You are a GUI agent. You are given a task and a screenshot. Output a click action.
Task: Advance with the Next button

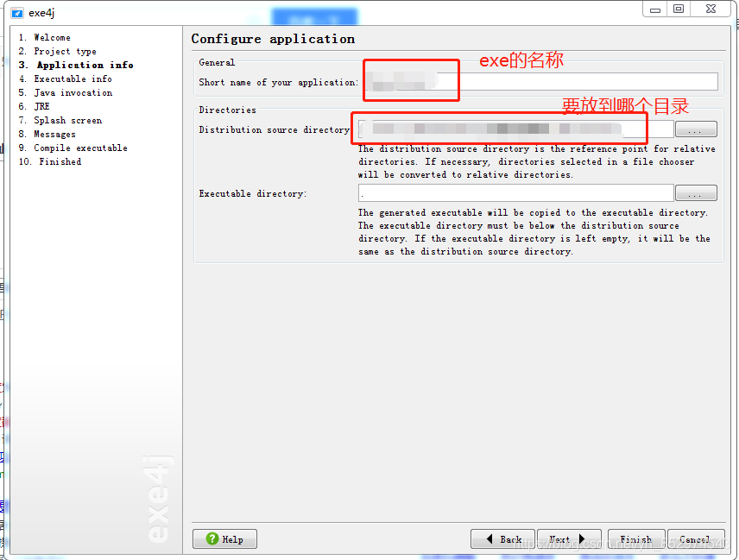[x=569, y=538]
